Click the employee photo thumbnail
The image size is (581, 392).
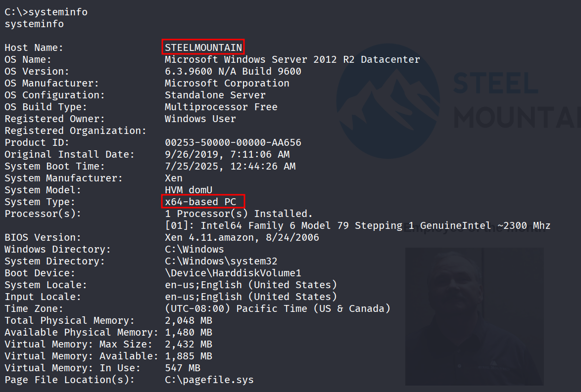click(474, 316)
